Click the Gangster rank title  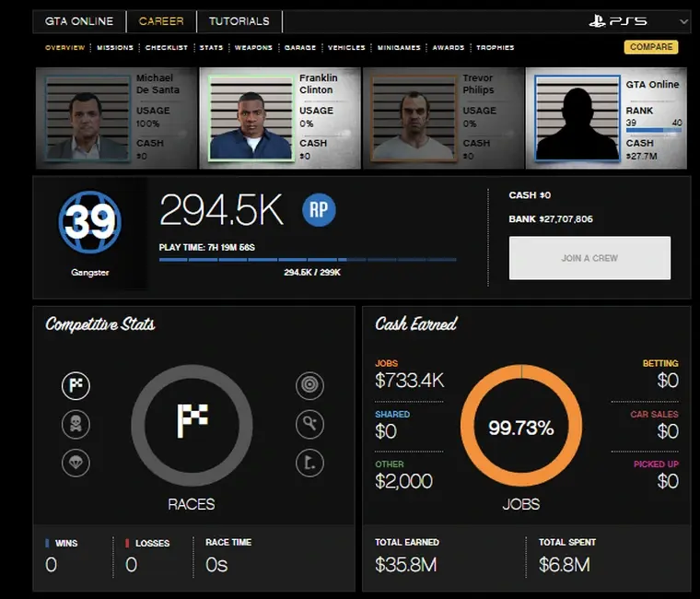[89, 272]
